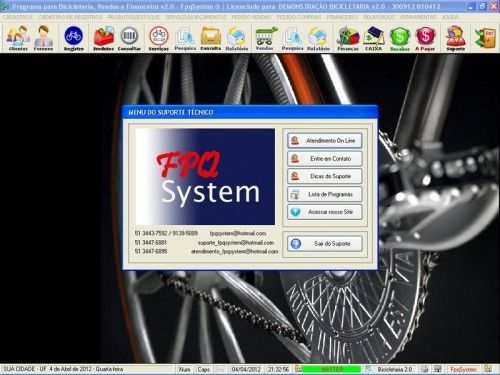This screenshot has width=500, height=375.
Task: Click the 04/04/2012 date in status bar
Action: [x=246, y=369]
